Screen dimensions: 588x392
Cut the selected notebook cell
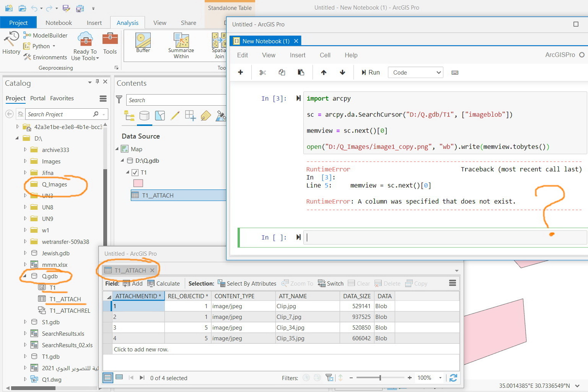262,72
